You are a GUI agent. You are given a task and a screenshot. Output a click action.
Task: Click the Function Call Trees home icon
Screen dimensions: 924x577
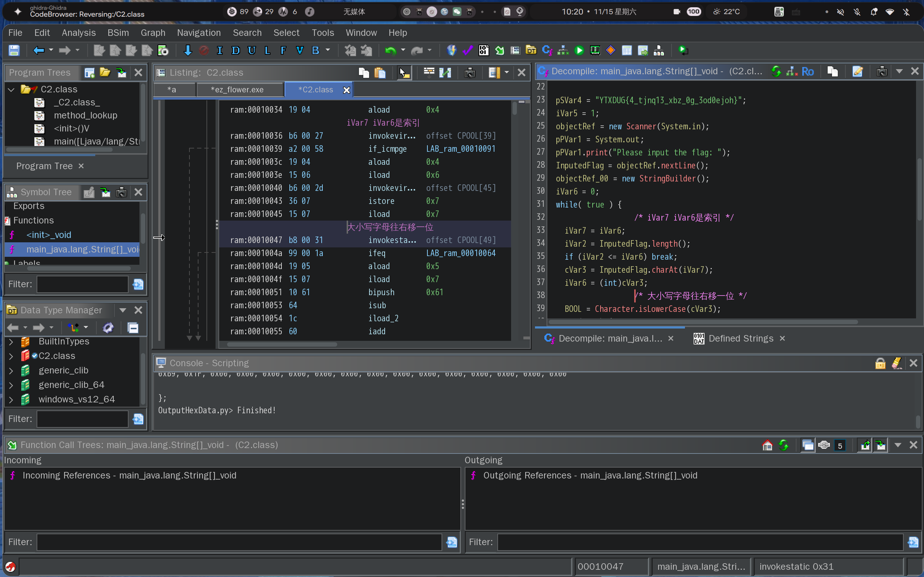[x=767, y=445]
